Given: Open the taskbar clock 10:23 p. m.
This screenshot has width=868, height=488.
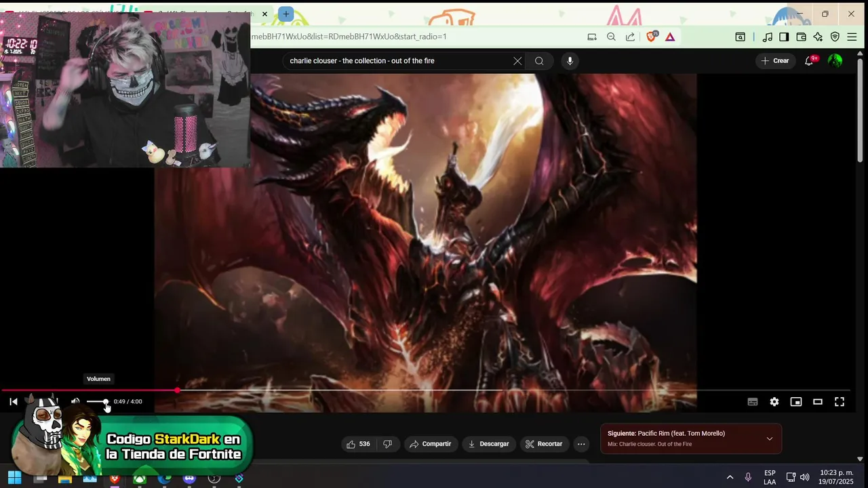Looking at the screenshot, I should click(837, 477).
